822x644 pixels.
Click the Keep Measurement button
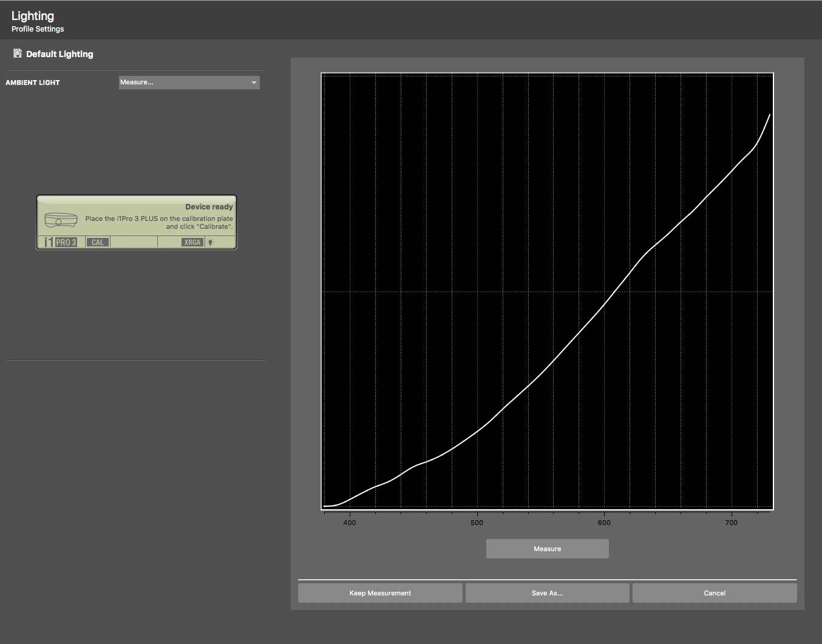tap(380, 593)
